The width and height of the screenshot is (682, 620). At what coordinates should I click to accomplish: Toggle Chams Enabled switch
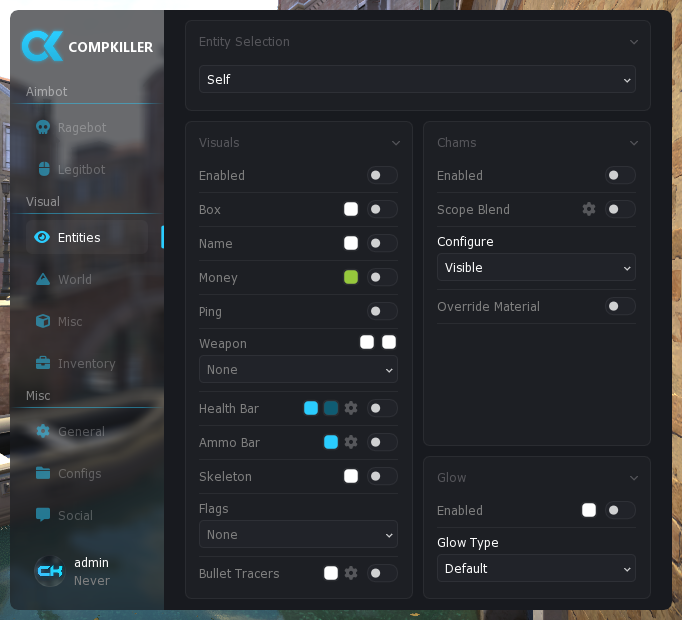(620, 175)
